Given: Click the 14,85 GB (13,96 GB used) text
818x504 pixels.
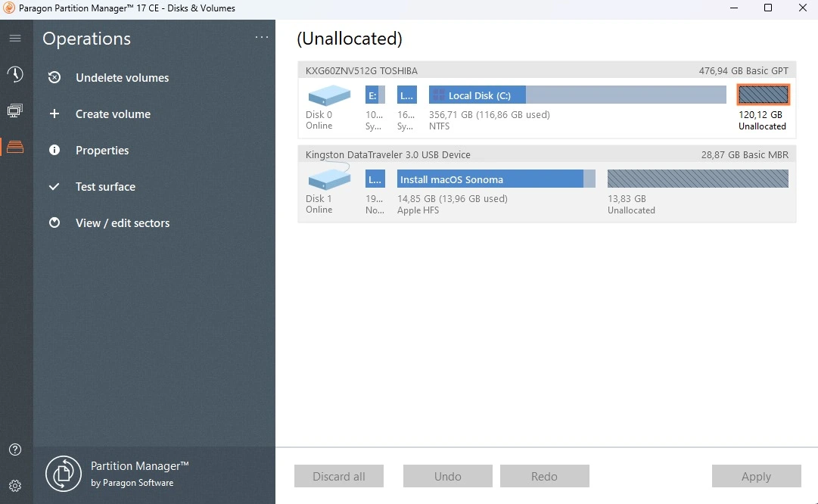Looking at the screenshot, I should pos(453,198).
